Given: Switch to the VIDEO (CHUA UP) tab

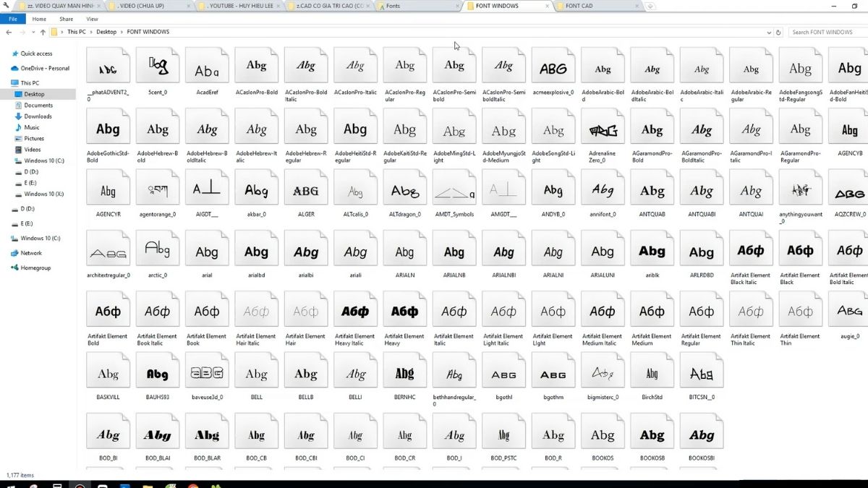Looking at the screenshot, I should tap(148, 6).
